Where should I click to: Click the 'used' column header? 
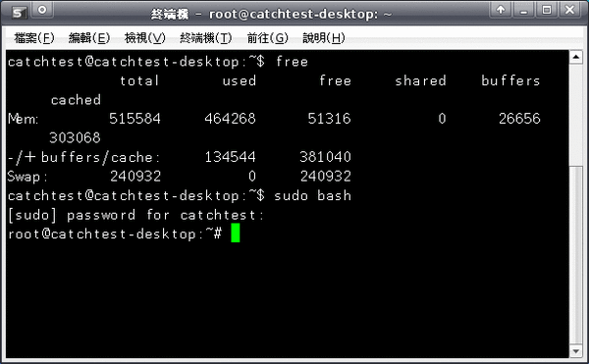pos(240,80)
